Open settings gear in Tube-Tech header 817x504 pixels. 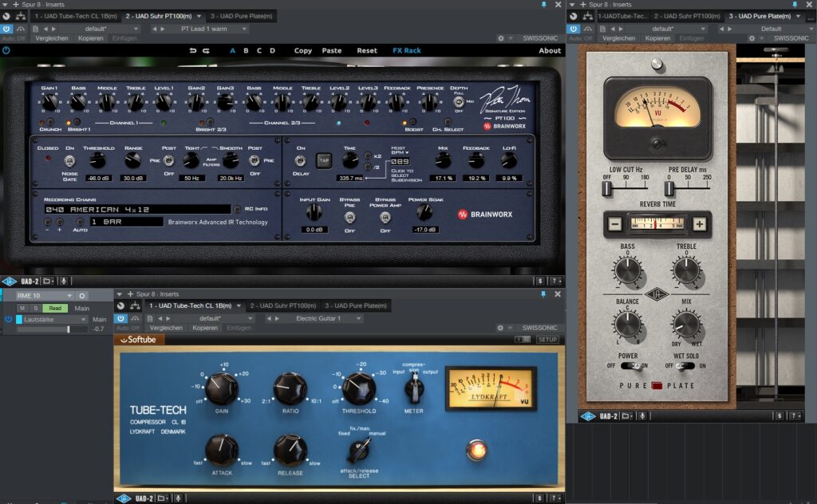500,328
